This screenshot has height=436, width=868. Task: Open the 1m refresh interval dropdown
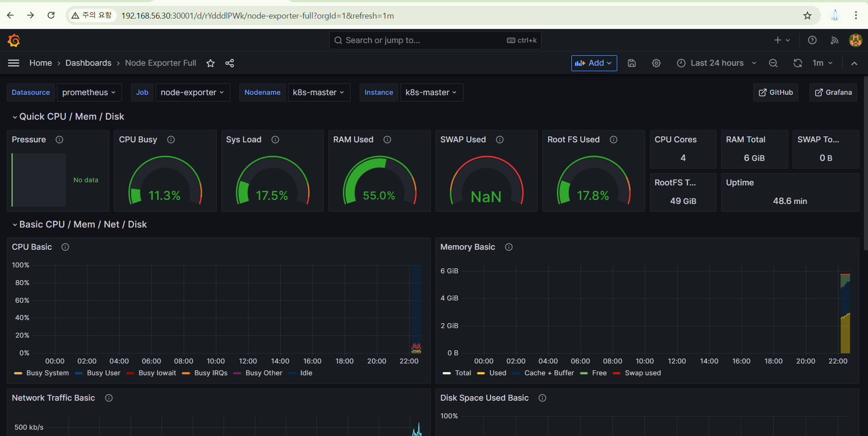coord(822,63)
